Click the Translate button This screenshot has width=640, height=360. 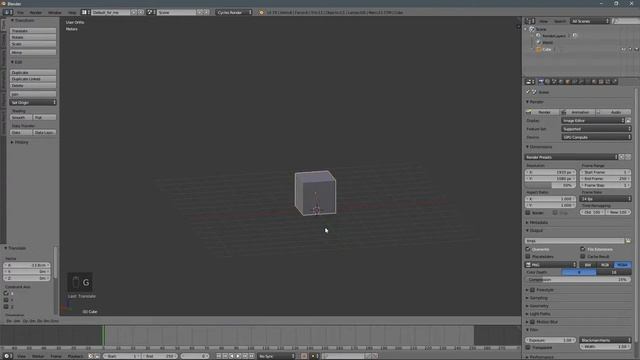(x=33, y=31)
